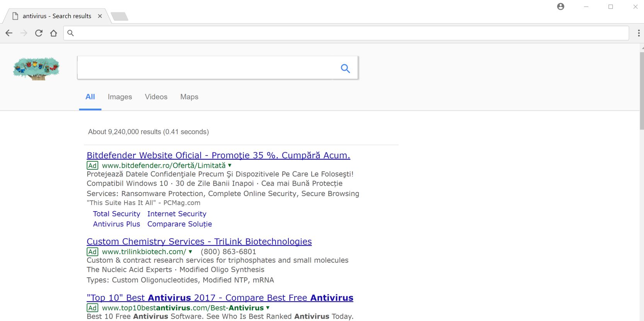
Task: Open the Internet Security sitelink
Action: tap(177, 214)
